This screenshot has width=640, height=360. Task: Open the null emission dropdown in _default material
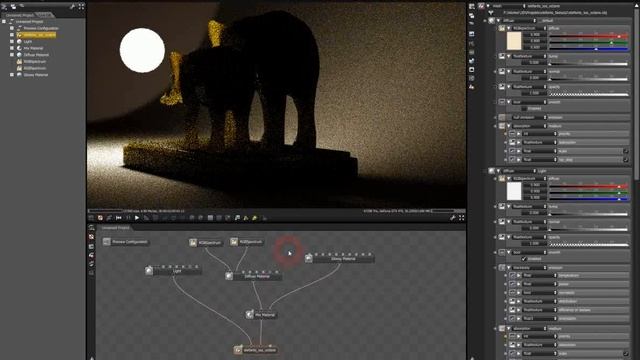pos(529,118)
